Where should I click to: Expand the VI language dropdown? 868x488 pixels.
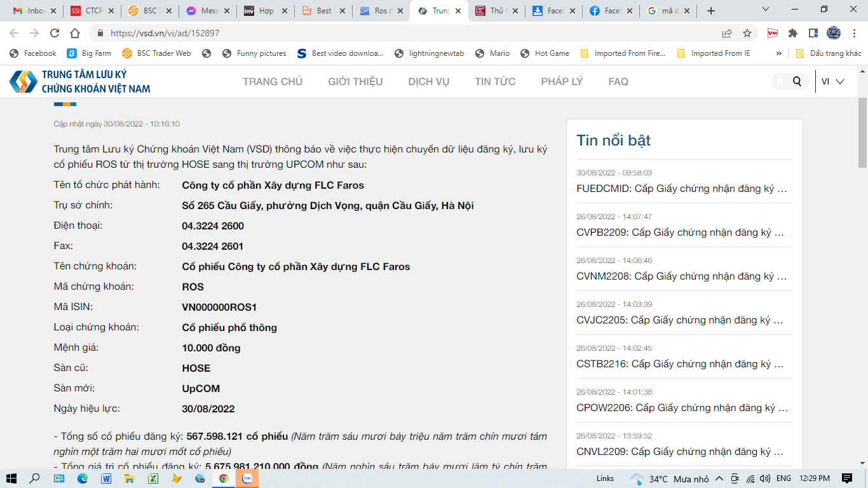(x=832, y=81)
